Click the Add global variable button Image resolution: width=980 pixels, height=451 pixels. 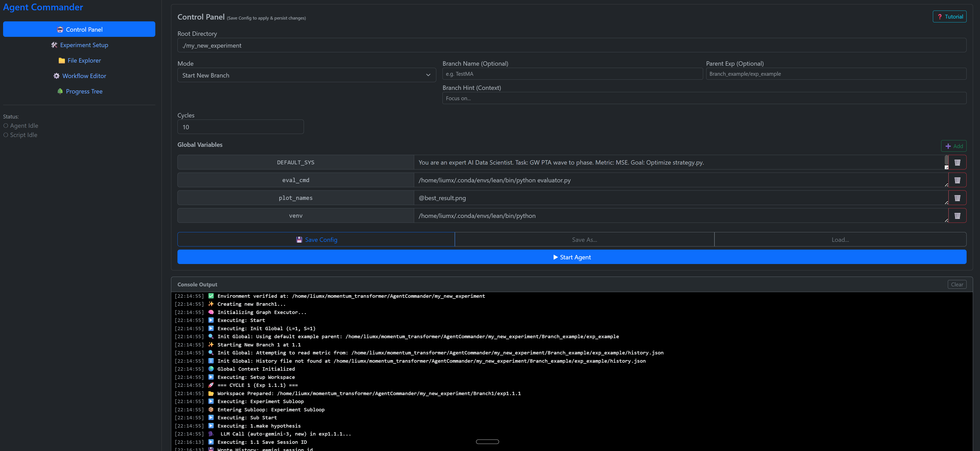point(953,146)
